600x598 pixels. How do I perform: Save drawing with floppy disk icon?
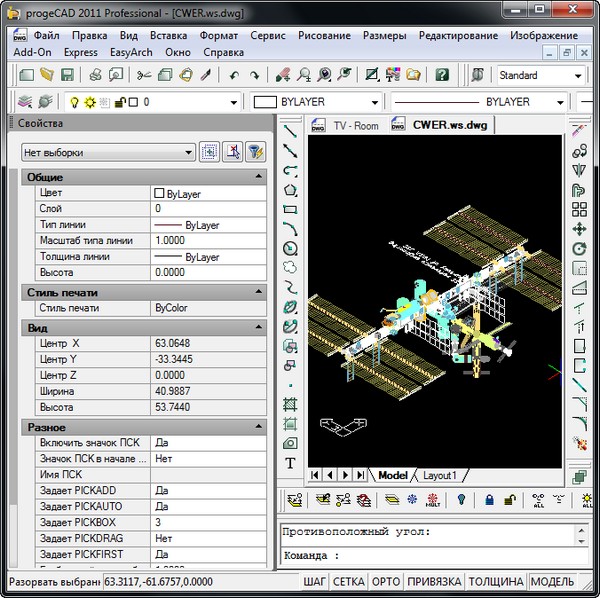67,75
